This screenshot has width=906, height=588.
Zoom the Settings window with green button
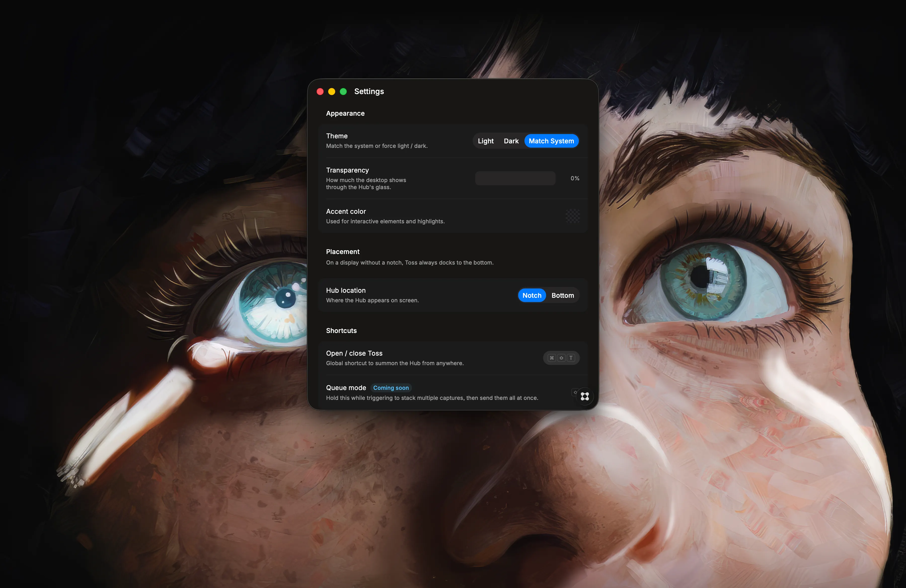[x=343, y=92]
